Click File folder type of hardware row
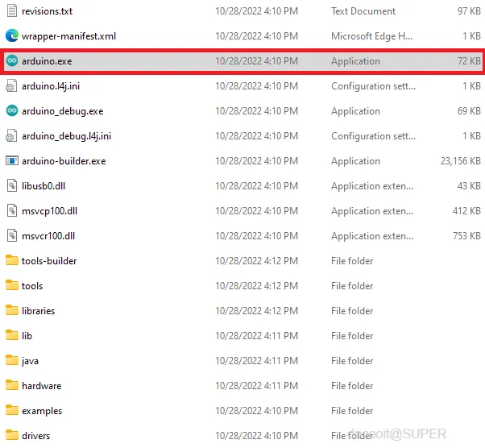Screen dimensions: 485x448 [352, 386]
